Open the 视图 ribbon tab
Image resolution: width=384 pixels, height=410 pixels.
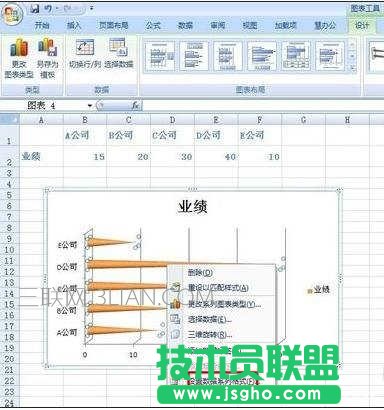[250, 26]
